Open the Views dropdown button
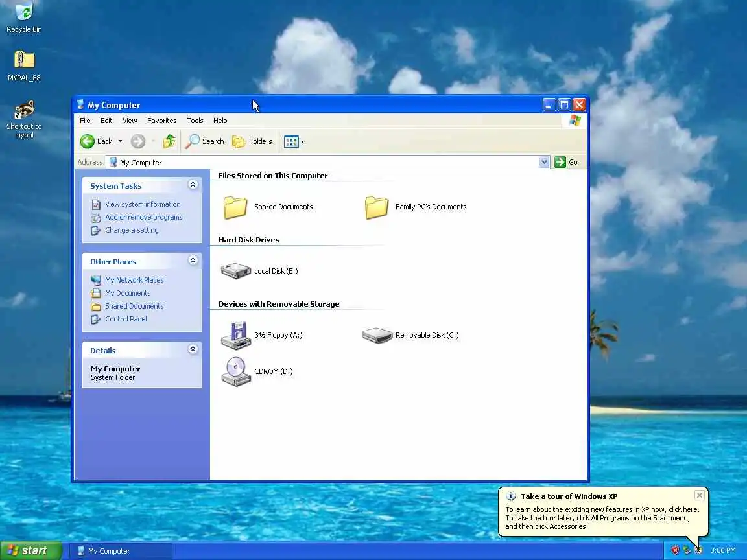The image size is (747, 560). pos(294,141)
